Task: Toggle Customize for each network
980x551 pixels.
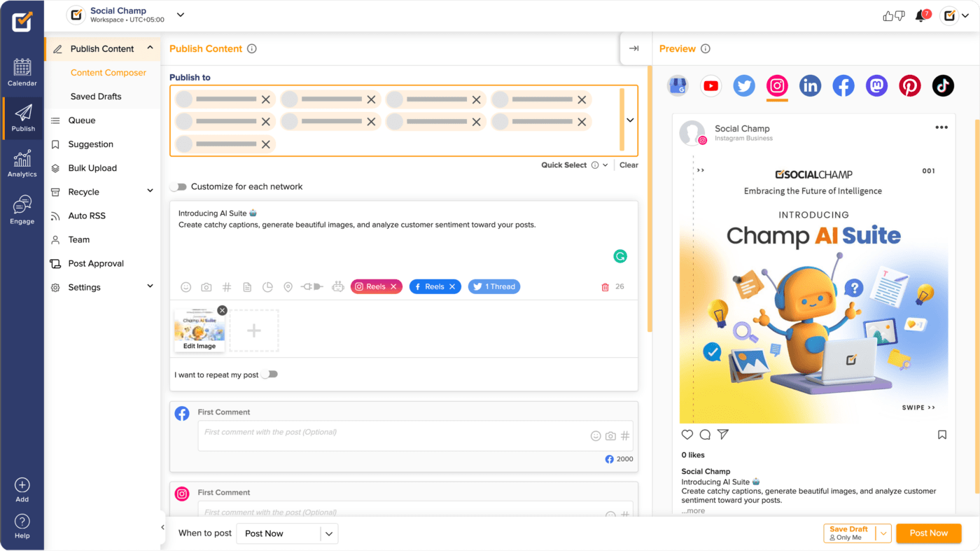Action: coord(179,187)
